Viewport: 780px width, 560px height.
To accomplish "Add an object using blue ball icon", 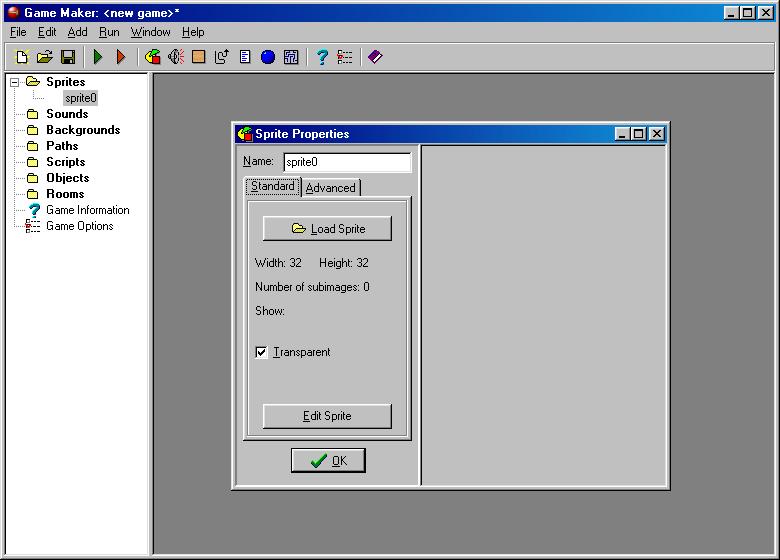I will point(268,57).
